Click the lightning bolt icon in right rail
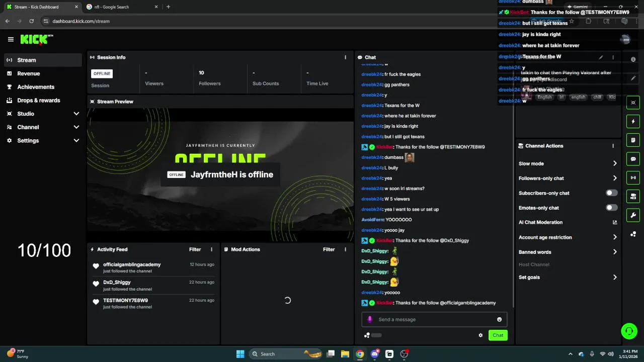The width and height of the screenshot is (644, 362). coord(633,121)
